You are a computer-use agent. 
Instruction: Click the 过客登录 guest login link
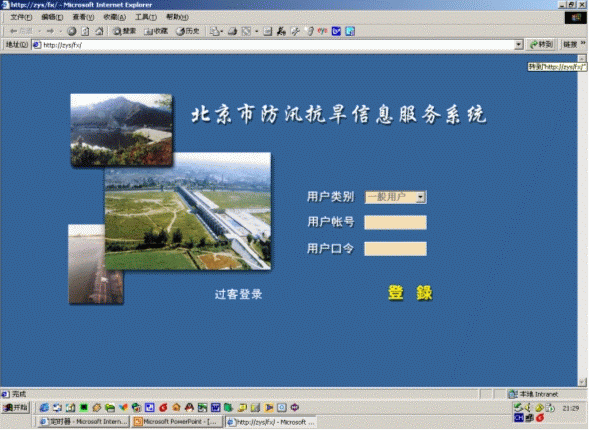click(238, 294)
